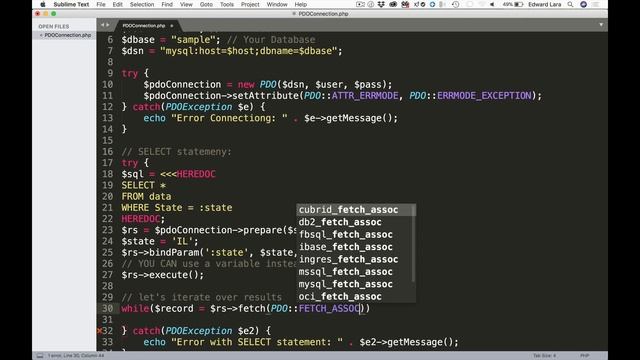640x360 pixels.
Task: Click the Dropbox menu bar icon
Action: coord(381,4)
